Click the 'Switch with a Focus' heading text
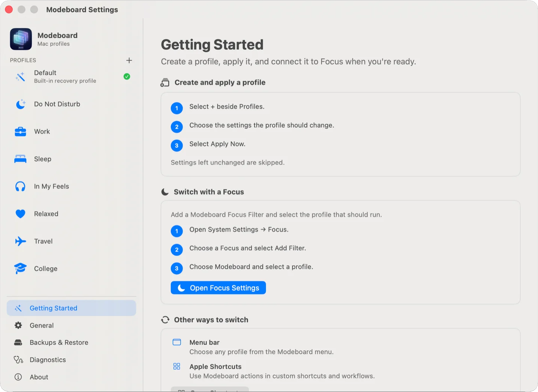 pyautogui.click(x=209, y=192)
